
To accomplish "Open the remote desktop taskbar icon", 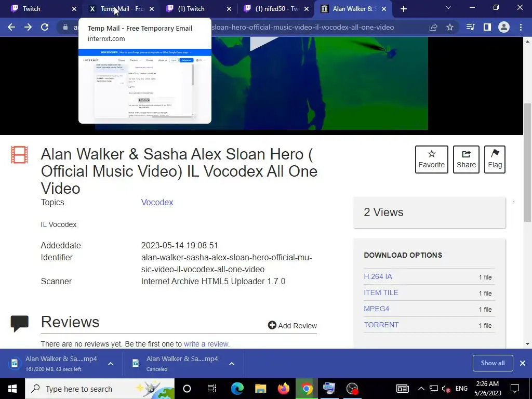I will click(x=329, y=389).
